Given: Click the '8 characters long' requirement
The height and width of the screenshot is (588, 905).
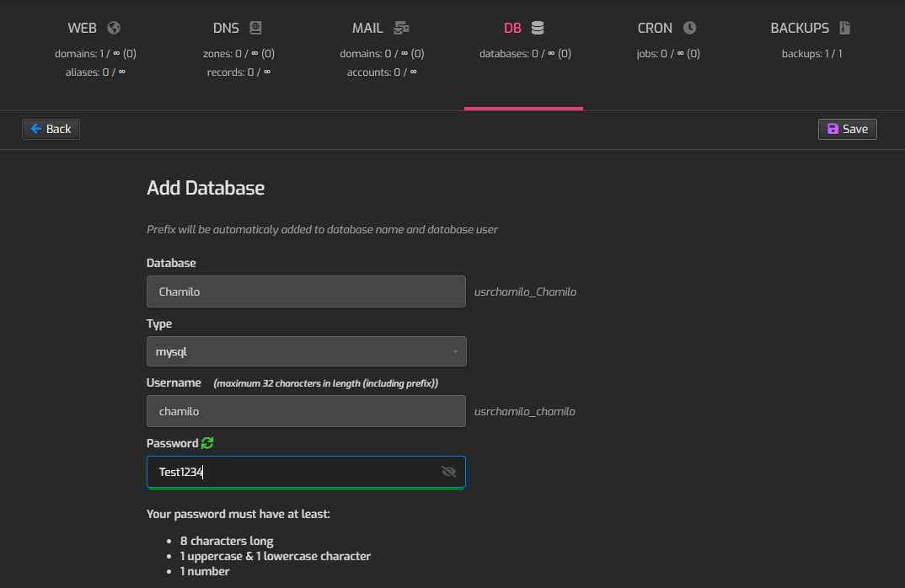Looking at the screenshot, I should 226,541.
